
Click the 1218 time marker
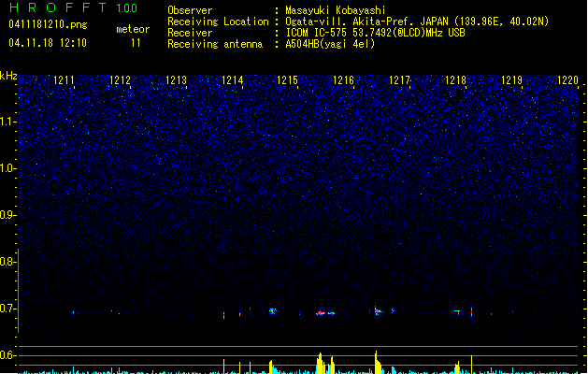(x=455, y=80)
